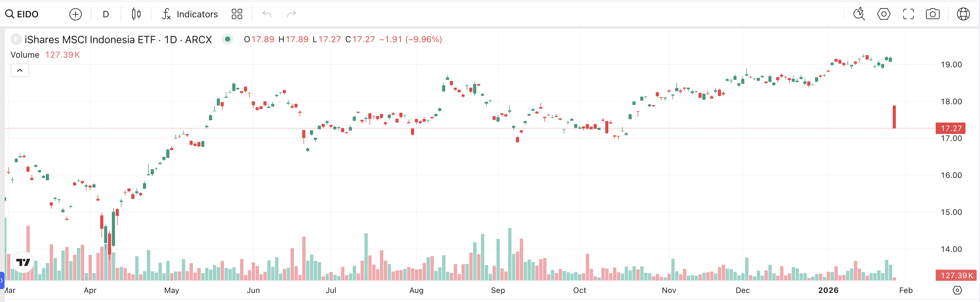Toggle fullscreen mode
Screen dimensions: 980x302
click(x=908, y=14)
